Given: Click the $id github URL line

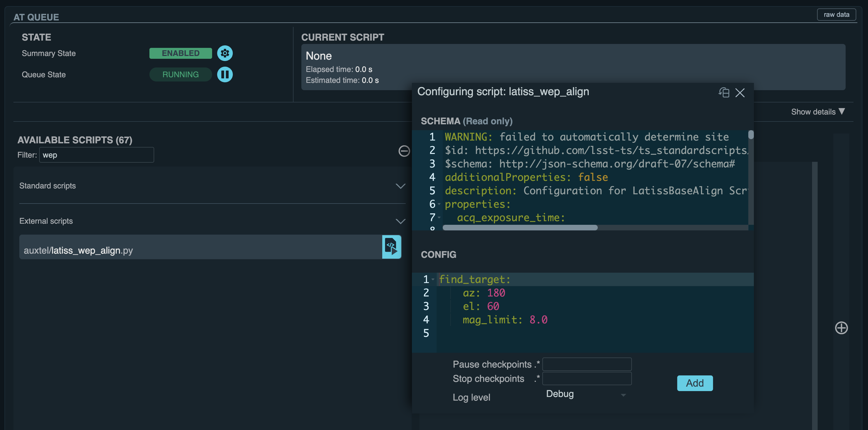Looking at the screenshot, I should coord(596,150).
